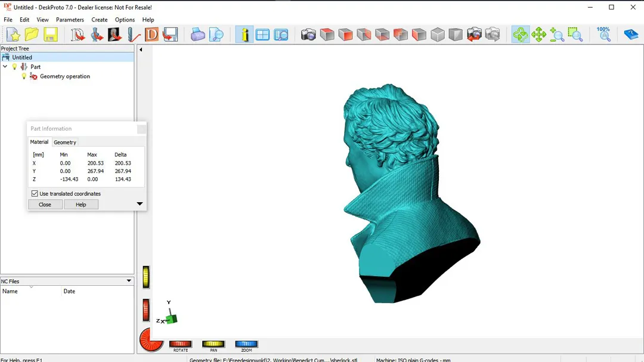Go to previous view with camera red arrow

(474, 35)
